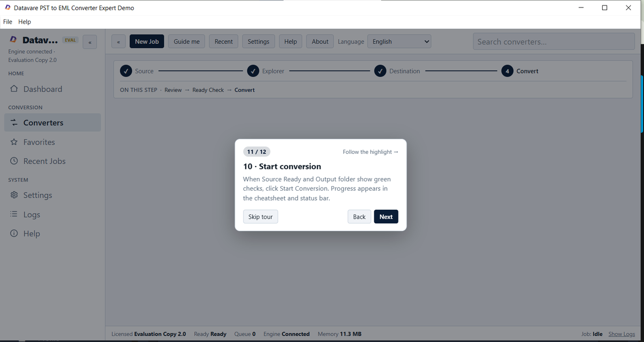Open Favorites via the star icon
The height and width of the screenshot is (342, 644).
point(14,142)
